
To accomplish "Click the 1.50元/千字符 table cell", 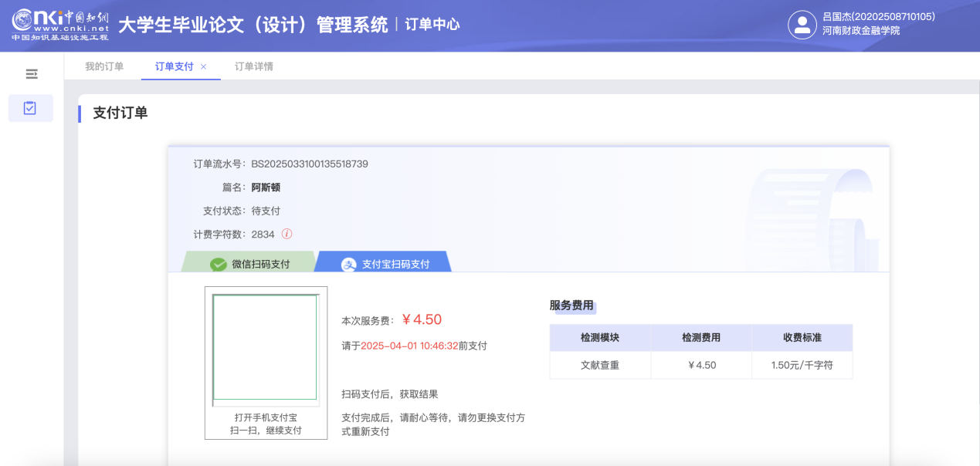I will point(802,365).
